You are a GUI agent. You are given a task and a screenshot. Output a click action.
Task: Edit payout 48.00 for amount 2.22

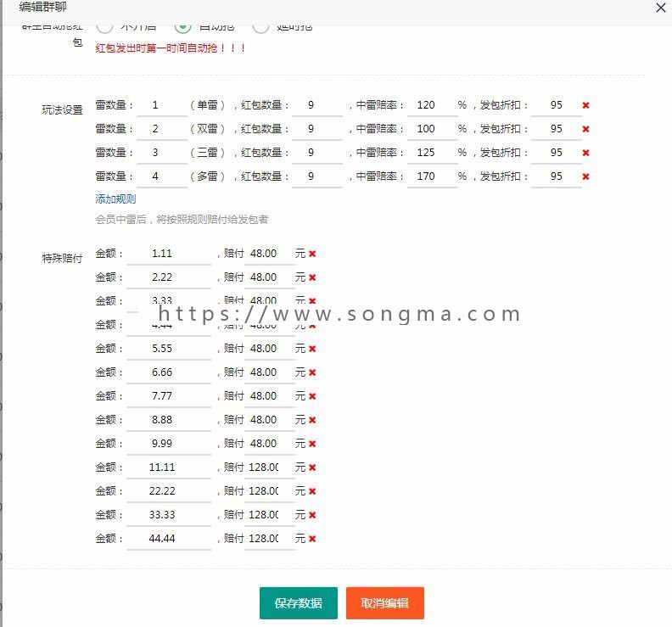tap(270, 277)
